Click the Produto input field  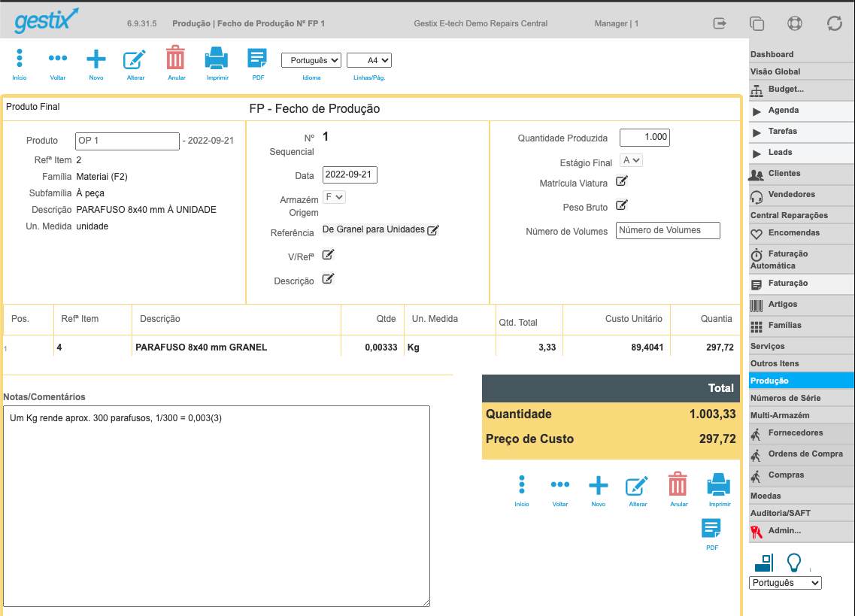click(127, 141)
